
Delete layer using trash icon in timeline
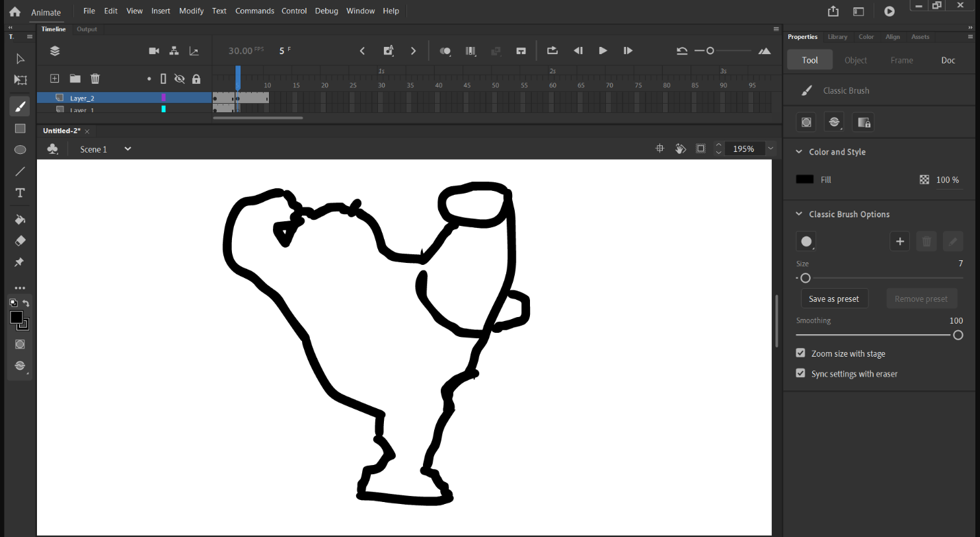[95, 79]
